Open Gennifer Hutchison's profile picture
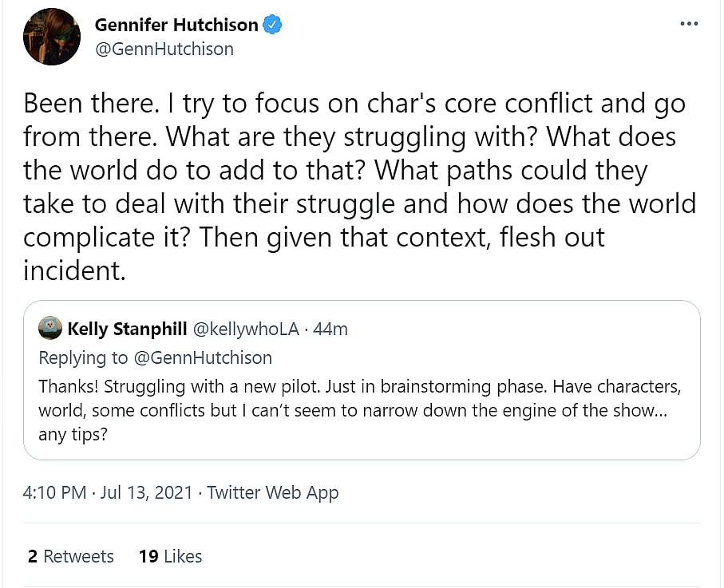The image size is (724, 588). point(51,37)
